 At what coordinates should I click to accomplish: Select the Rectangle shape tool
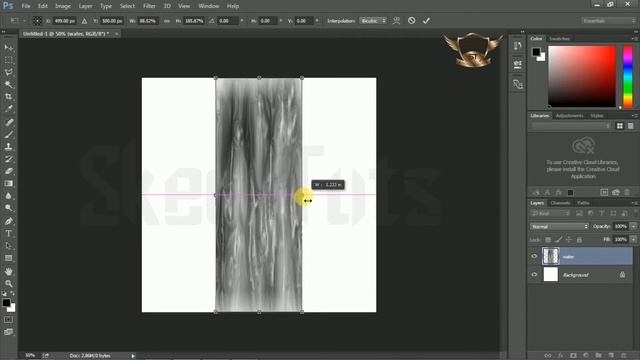[9, 258]
